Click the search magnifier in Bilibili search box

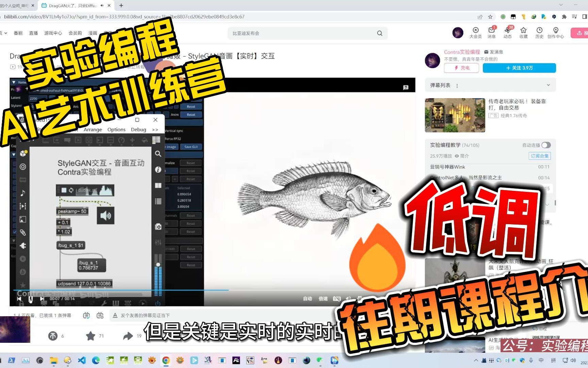(380, 33)
